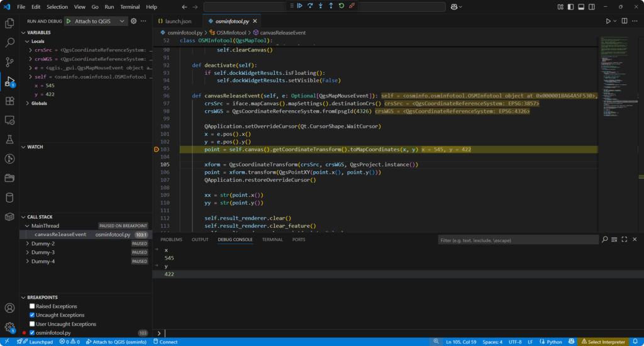Click the debug console filter input field

click(517, 240)
